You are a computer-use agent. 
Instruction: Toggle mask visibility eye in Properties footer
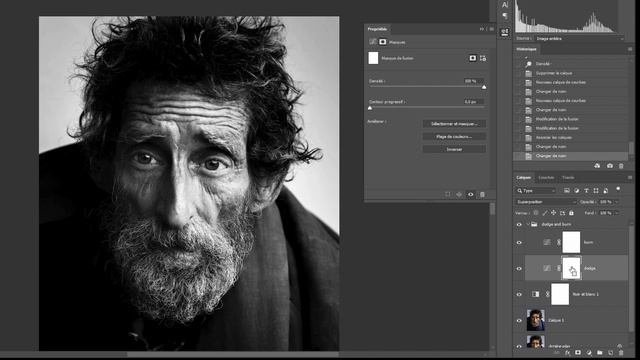pyautogui.click(x=471, y=195)
